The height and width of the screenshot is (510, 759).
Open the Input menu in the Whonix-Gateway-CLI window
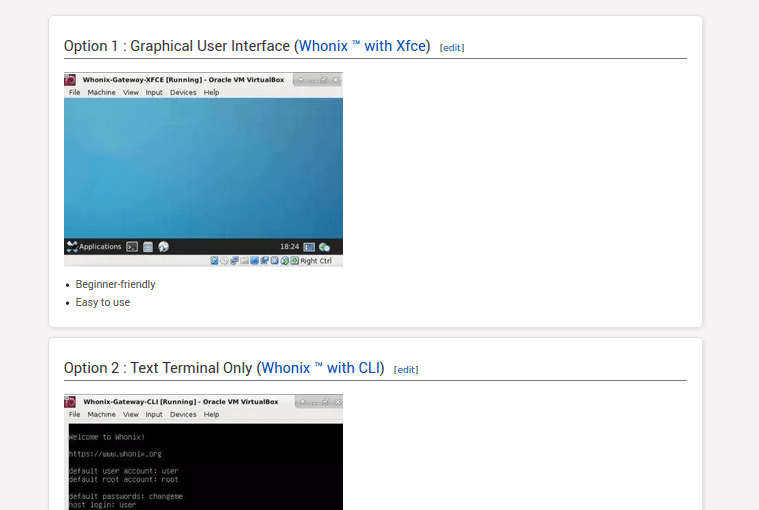coord(154,415)
